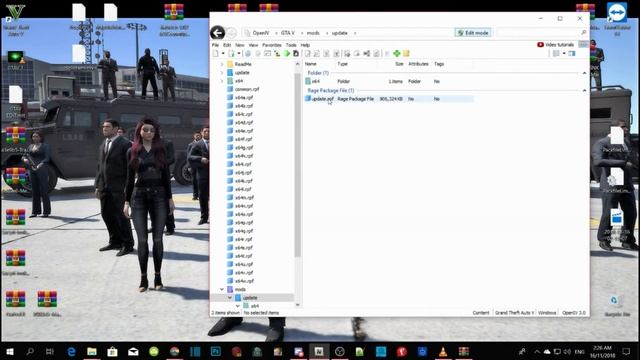Viewport: 640px width, 360px height.
Task: Open File Explorer from the taskbar
Action: (92, 351)
